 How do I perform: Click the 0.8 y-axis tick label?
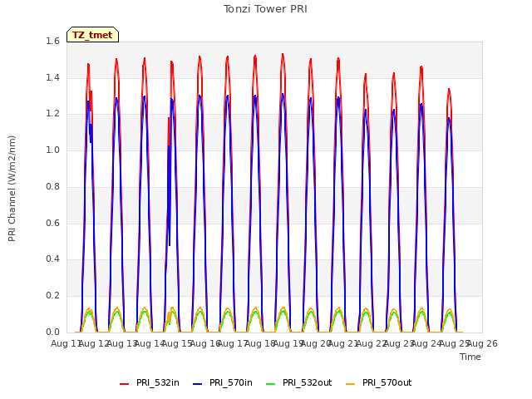[52, 186]
